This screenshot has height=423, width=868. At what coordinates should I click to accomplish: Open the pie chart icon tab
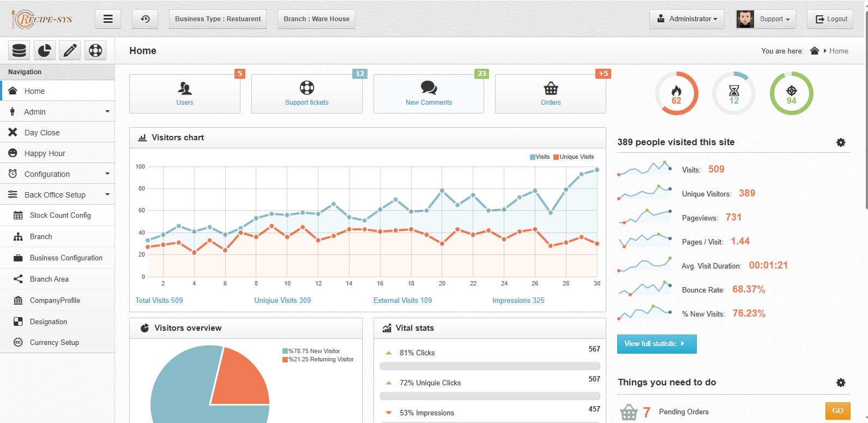coord(44,51)
